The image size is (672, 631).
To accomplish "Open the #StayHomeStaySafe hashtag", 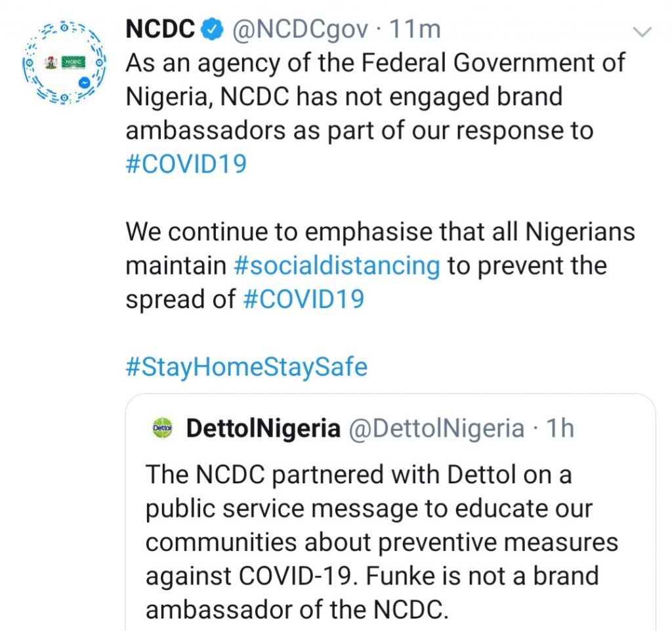I will [246, 366].
